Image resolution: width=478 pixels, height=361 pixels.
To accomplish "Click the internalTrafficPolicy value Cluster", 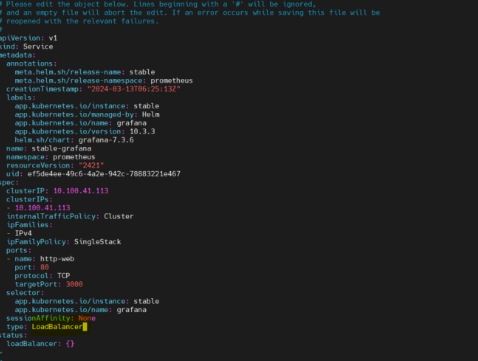I will [x=118, y=216].
